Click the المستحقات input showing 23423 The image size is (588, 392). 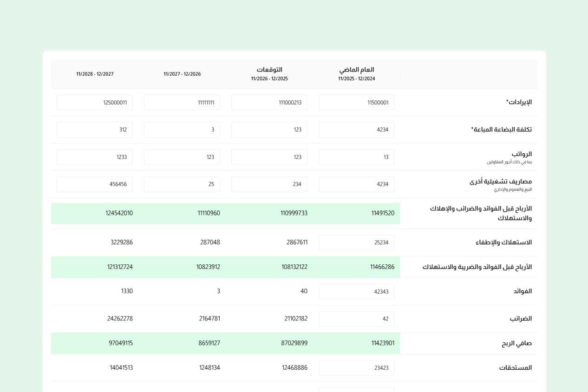click(356, 368)
